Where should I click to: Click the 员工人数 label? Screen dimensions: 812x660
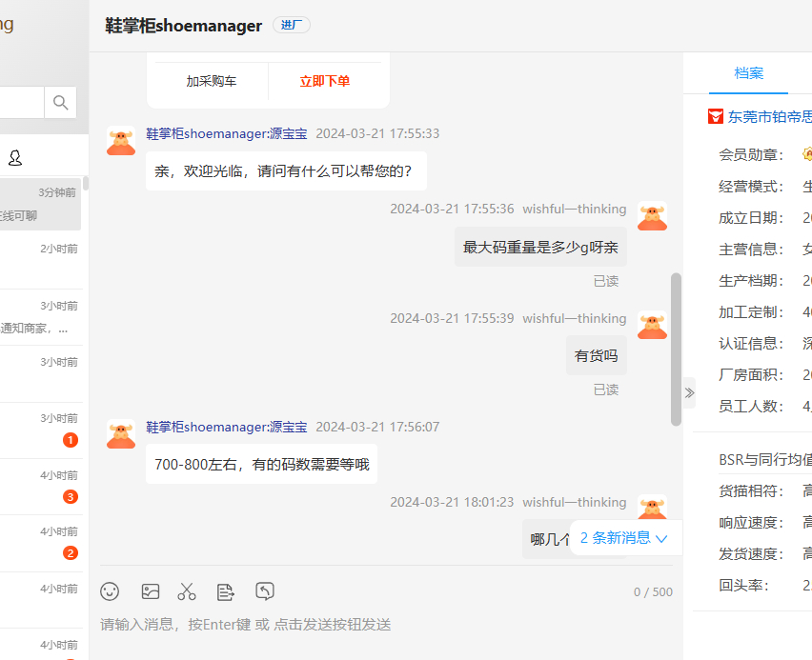pos(751,407)
